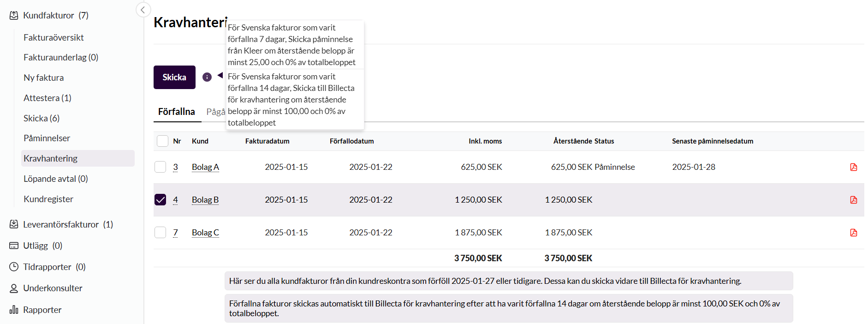Click the Utlägg card icon
868x324 pixels.
[x=14, y=246]
